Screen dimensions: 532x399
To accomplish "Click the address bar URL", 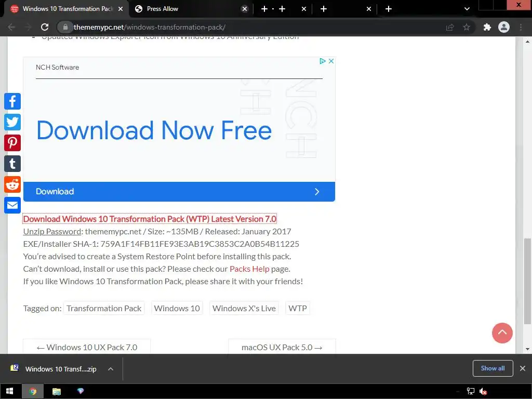I will (x=149, y=27).
